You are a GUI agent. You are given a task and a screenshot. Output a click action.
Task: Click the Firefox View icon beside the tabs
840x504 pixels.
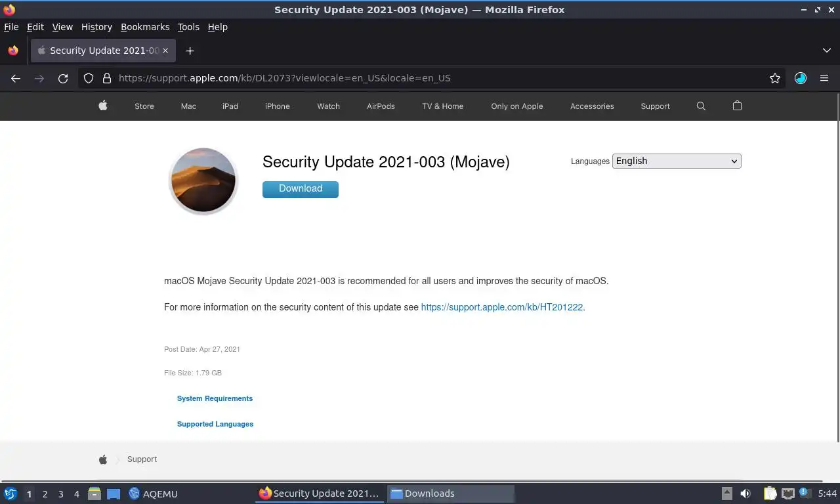13,51
